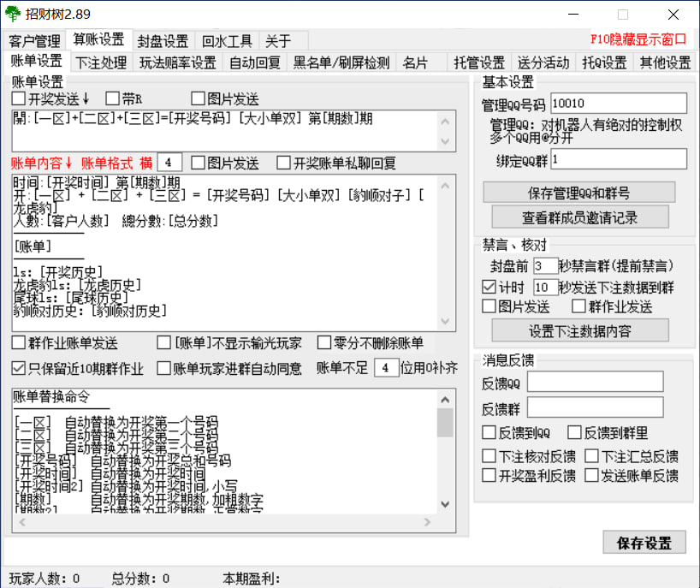Switch to the 封盘设置 tab
The image size is (700, 588).
pos(163,41)
